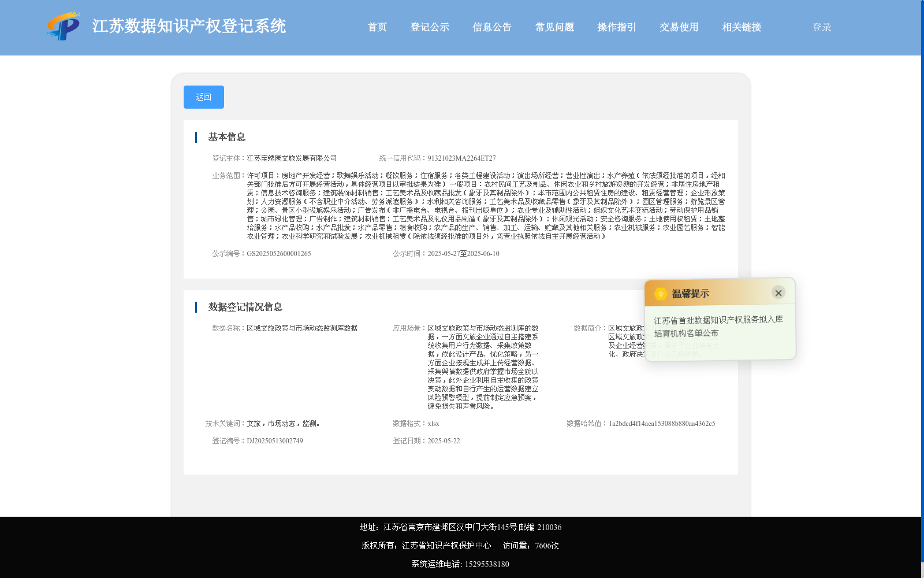This screenshot has width=924, height=578.
Task: Click the 应用场景 description text
Action: 483,367
